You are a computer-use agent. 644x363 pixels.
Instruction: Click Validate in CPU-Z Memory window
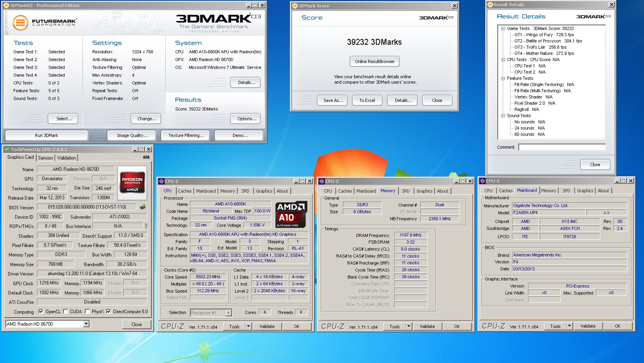(427, 326)
